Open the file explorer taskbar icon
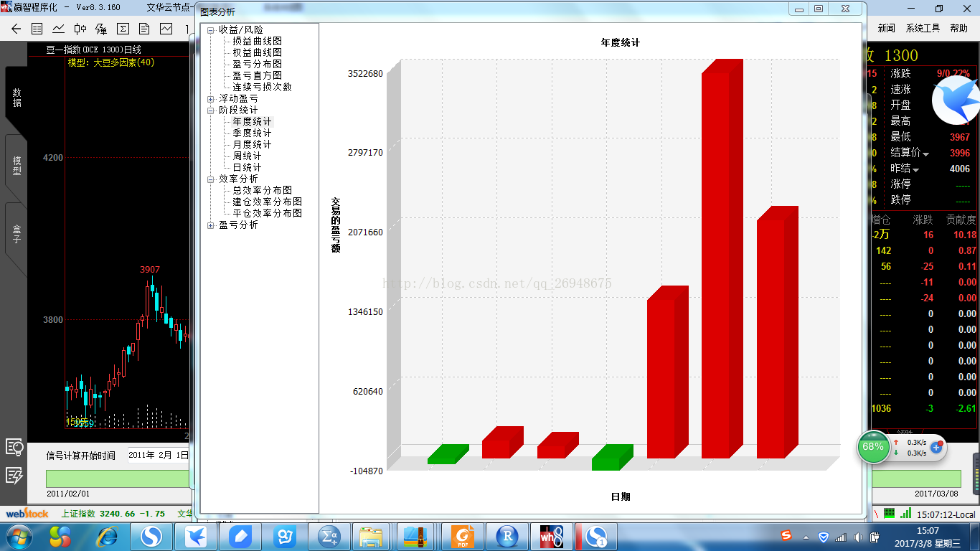Image resolution: width=980 pixels, height=551 pixels. [371, 537]
